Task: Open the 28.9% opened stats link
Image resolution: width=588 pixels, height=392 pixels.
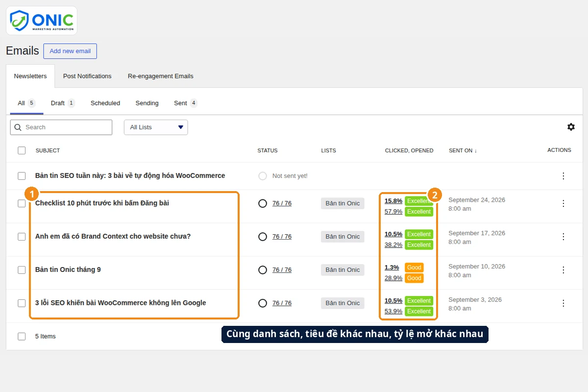Action: click(x=393, y=278)
